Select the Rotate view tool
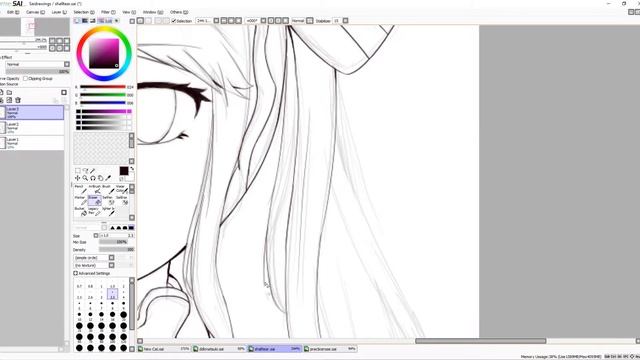Viewport: 640px width, 360px height. pos(93,178)
